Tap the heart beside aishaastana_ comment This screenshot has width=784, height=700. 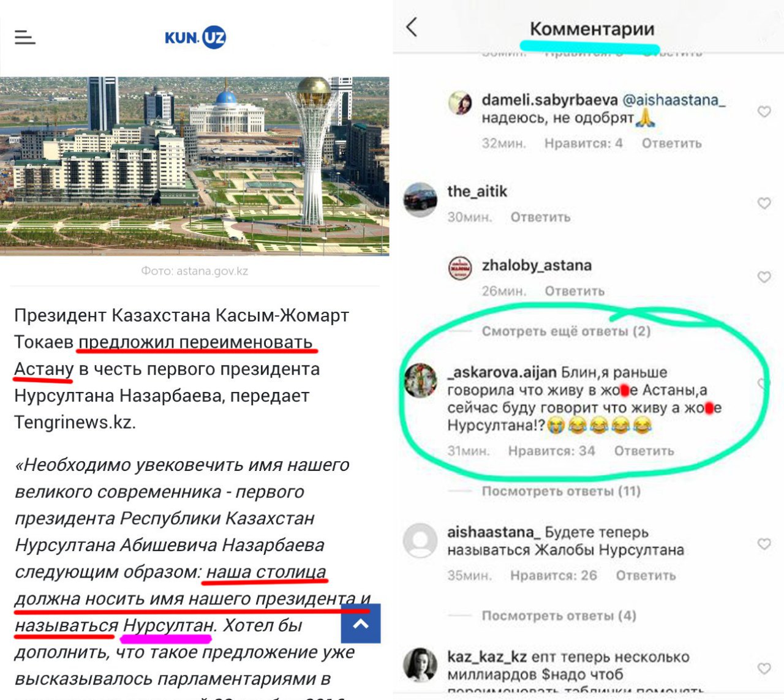click(764, 544)
